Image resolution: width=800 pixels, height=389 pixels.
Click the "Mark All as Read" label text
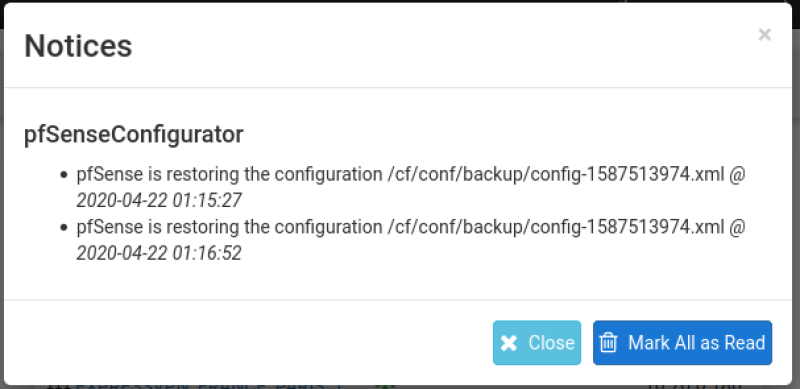(696, 343)
